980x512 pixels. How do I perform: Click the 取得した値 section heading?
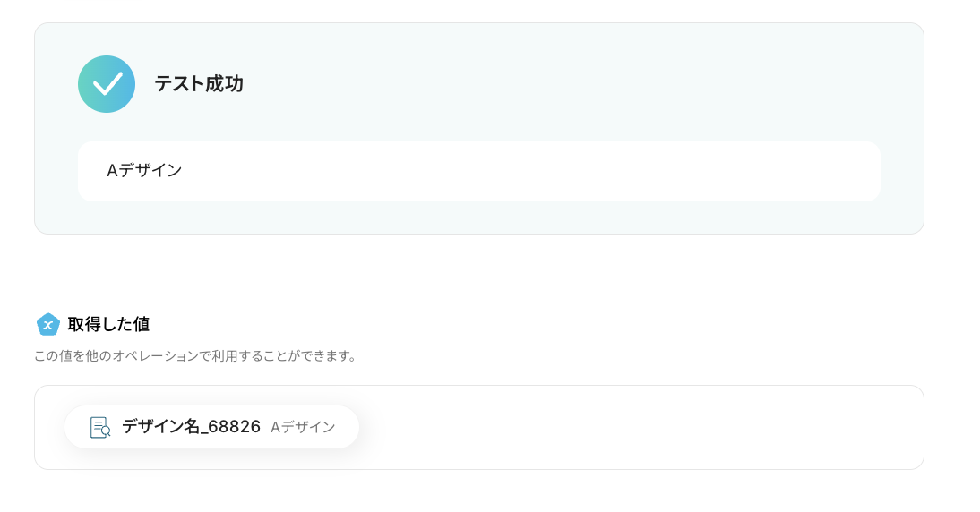(108, 324)
